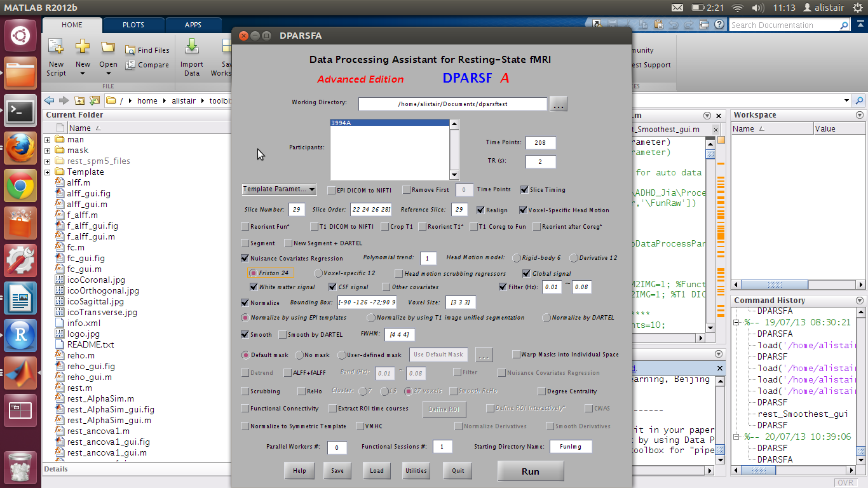The image size is (868, 488).
Task: Click Working Directory browse ... button
Action: (x=559, y=104)
